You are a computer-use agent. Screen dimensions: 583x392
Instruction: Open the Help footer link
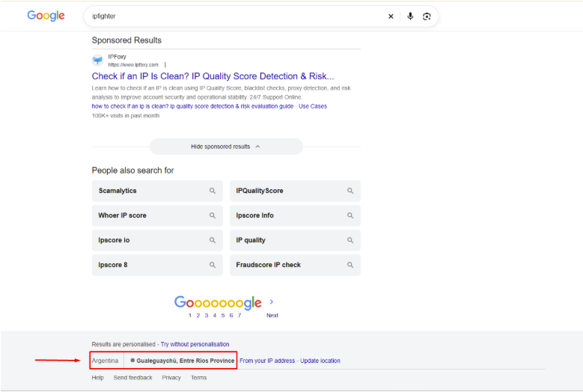click(98, 378)
